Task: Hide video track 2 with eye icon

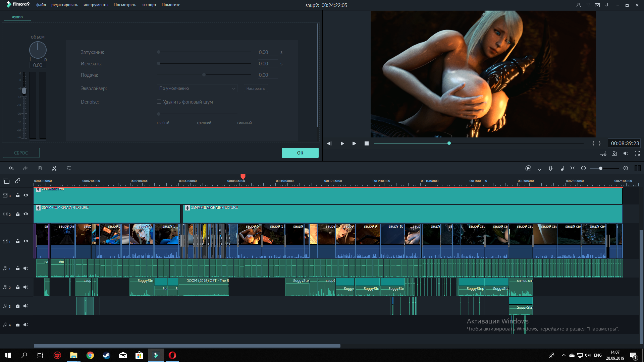Action: (26, 214)
